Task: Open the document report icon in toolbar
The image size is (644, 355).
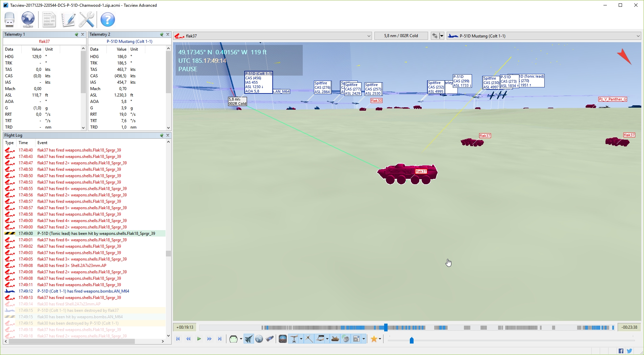Action: (x=49, y=20)
